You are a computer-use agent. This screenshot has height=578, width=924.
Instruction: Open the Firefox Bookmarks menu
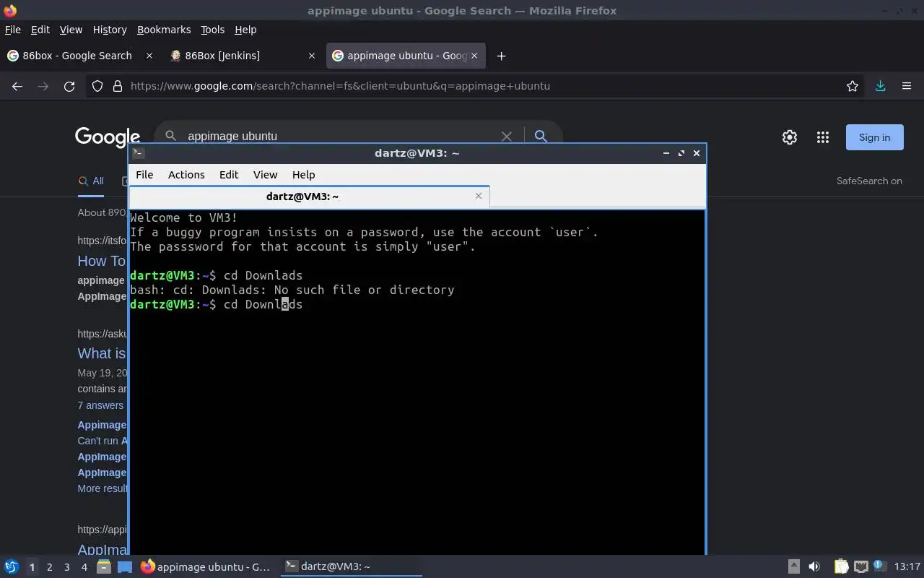click(164, 30)
